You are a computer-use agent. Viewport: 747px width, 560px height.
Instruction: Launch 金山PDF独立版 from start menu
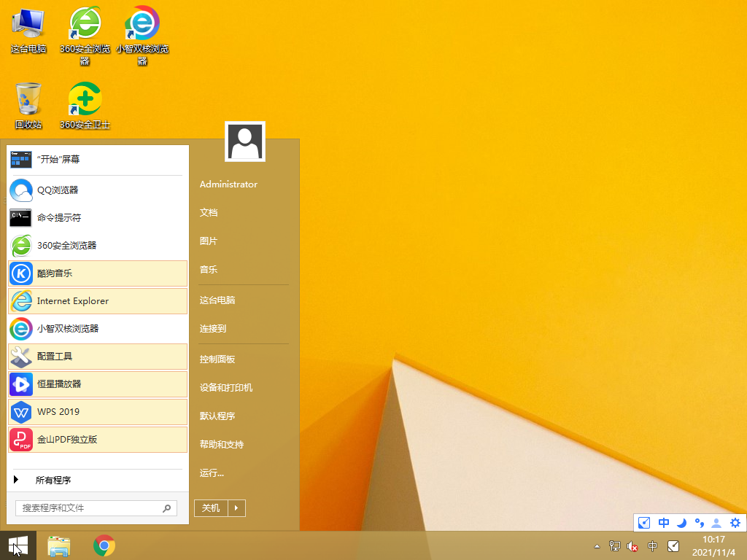coord(67,440)
